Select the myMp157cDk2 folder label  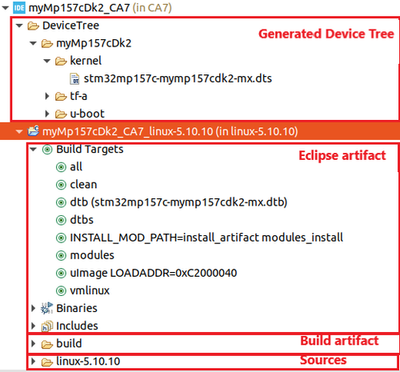click(93, 43)
